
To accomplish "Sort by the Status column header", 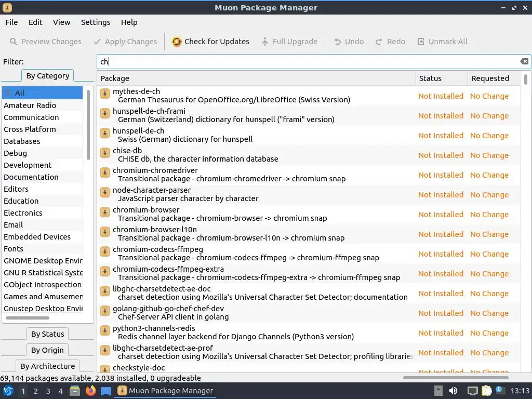I will pos(442,78).
